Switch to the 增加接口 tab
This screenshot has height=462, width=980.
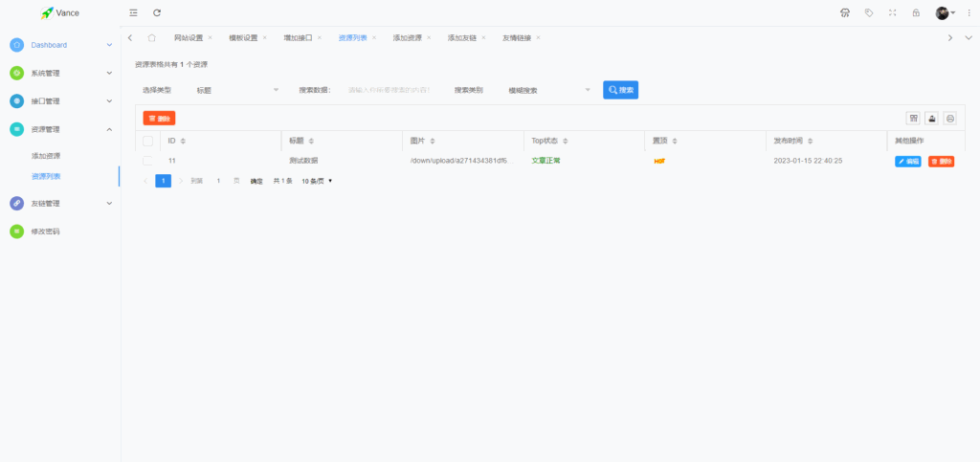click(299, 37)
